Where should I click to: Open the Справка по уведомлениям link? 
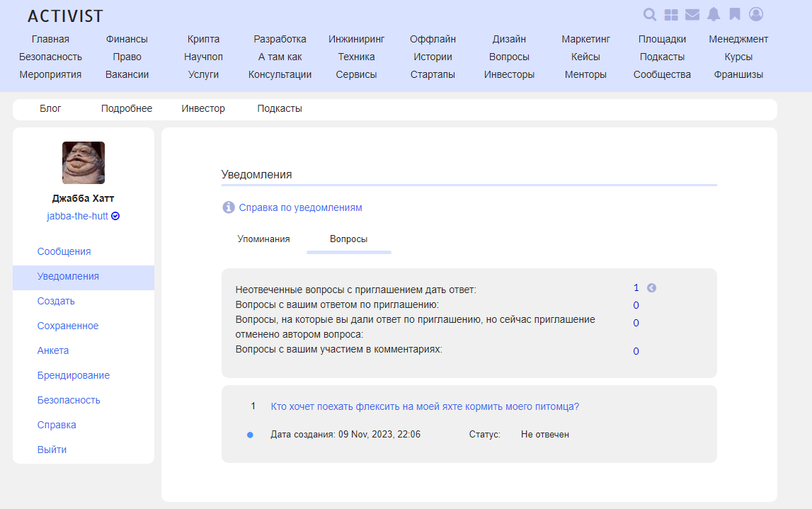[x=300, y=207]
